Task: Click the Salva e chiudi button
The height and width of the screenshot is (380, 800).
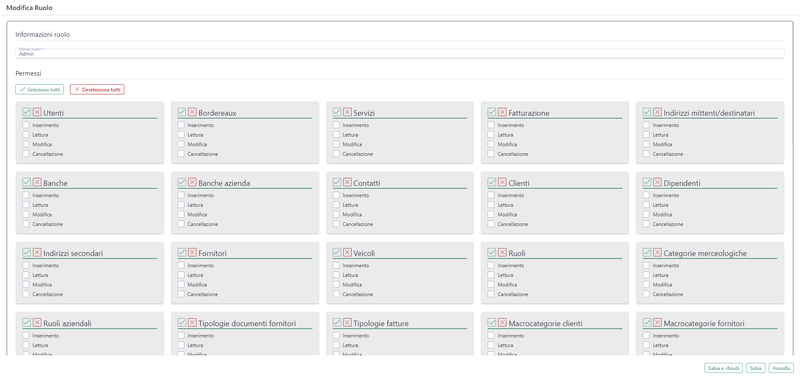Action: tap(723, 368)
